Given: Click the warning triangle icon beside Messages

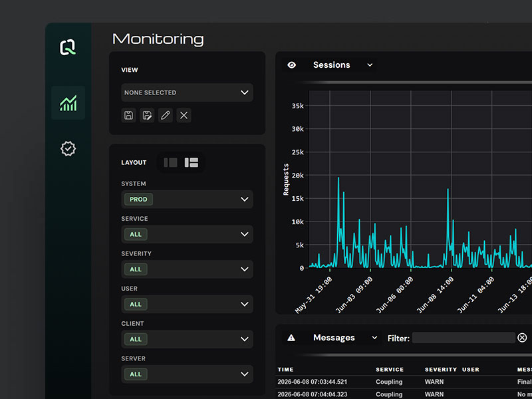Looking at the screenshot, I should (291, 338).
